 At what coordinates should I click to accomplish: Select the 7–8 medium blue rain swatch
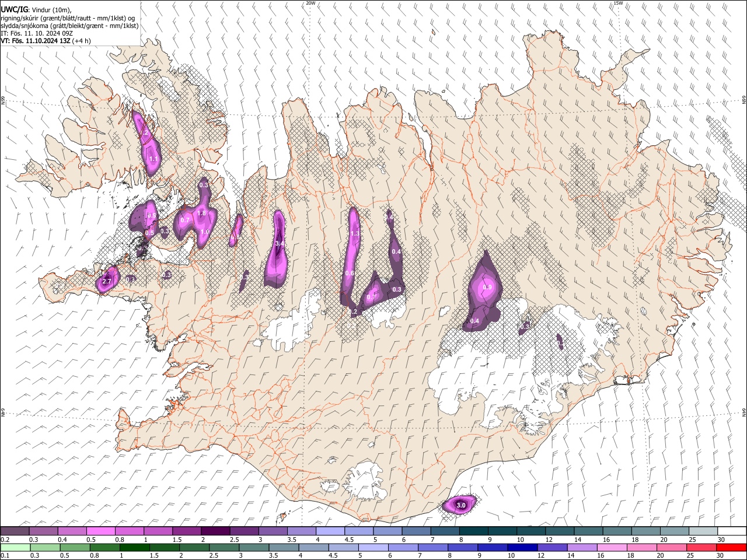[433, 547]
